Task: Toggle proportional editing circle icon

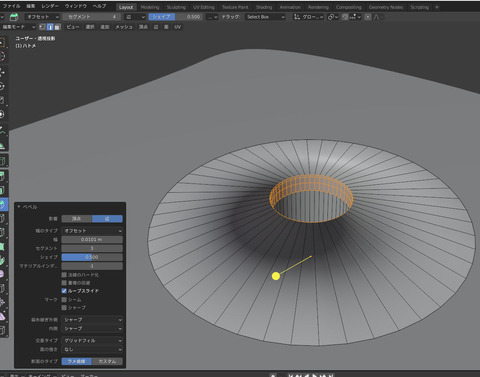Action: click(368, 17)
